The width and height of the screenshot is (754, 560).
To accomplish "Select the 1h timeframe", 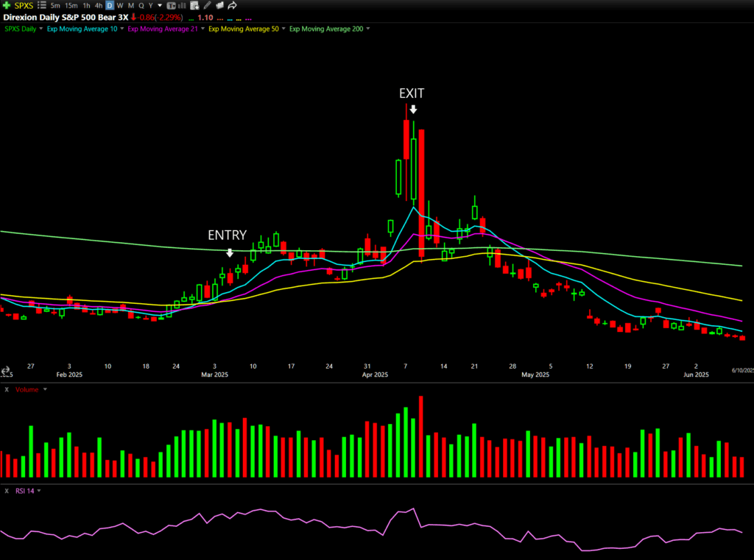I will pos(86,5).
